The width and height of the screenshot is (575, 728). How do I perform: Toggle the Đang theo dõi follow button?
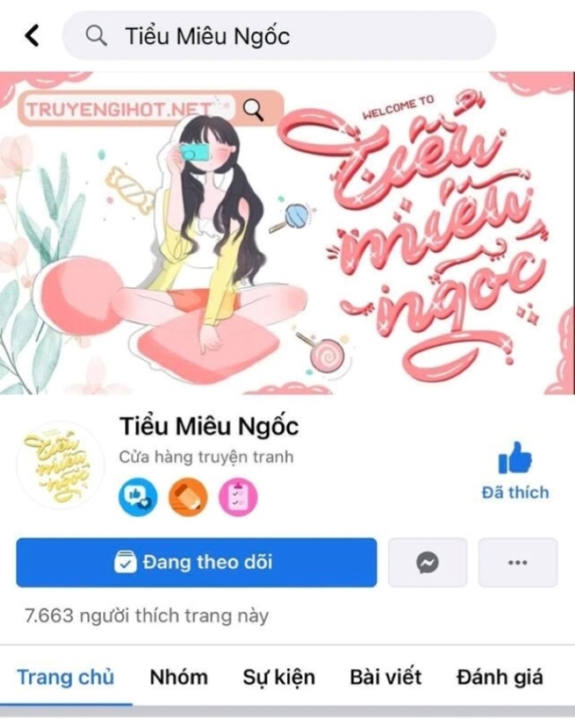coord(196,562)
